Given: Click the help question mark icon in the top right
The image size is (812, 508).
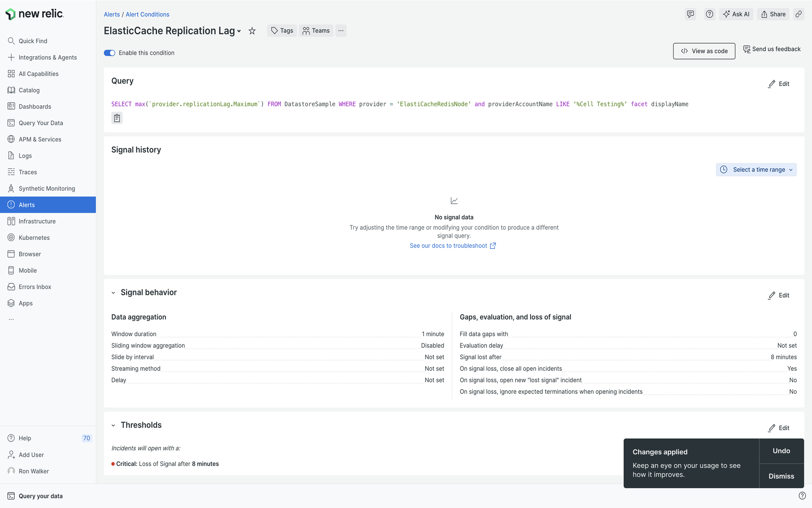Looking at the screenshot, I should tap(709, 14).
